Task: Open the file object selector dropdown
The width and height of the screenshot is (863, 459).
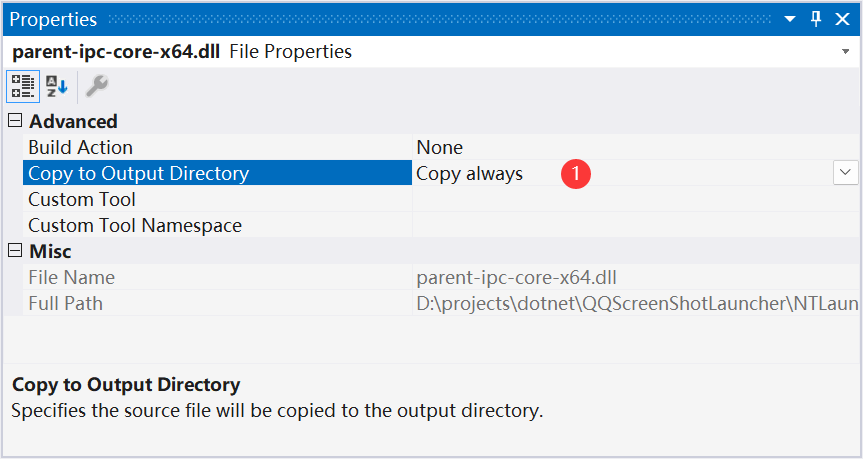Action: 845,52
